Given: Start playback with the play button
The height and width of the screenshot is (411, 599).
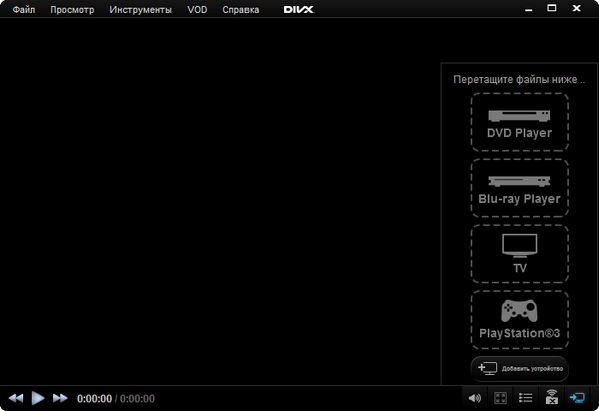Looking at the screenshot, I should tap(38, 398).
